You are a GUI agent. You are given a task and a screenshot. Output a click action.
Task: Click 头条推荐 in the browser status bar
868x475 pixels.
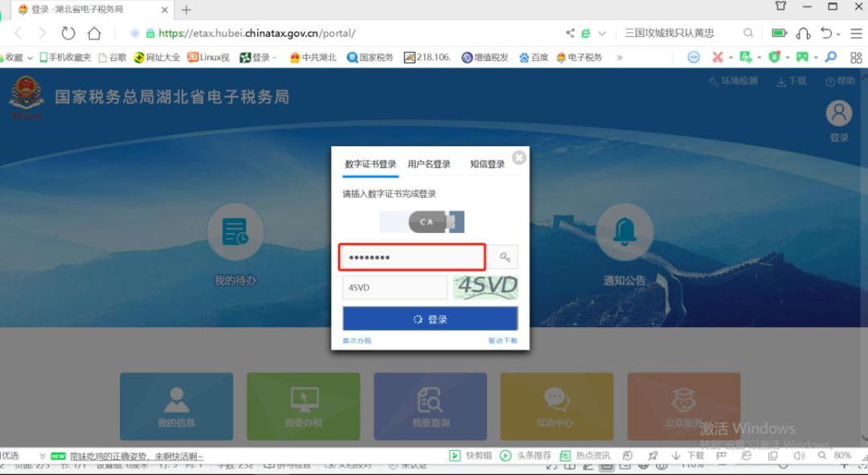[x=526, y=456]
